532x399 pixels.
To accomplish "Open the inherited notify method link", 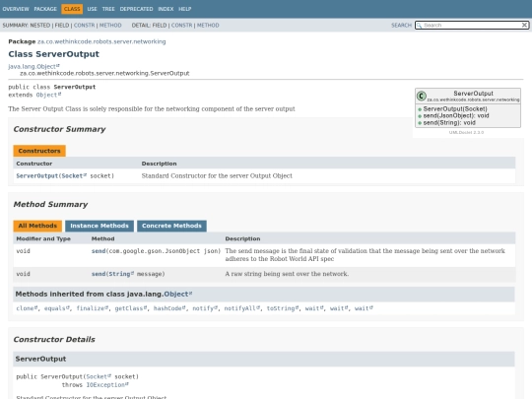I will point(205,308).
